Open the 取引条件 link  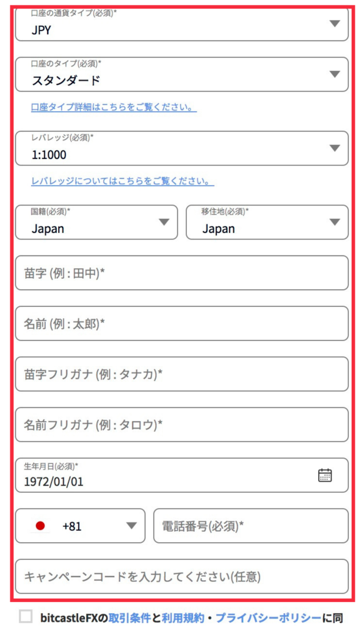[129, 618]
